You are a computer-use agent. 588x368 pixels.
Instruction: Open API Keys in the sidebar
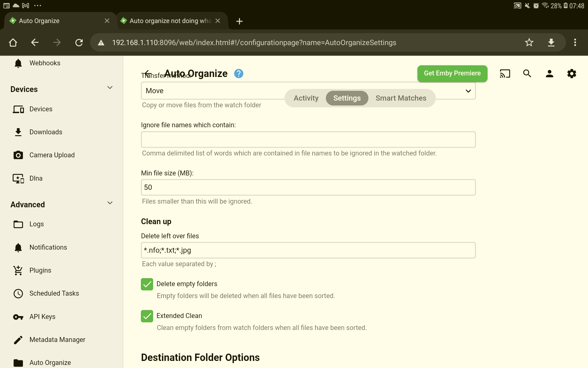coord(42,317)
